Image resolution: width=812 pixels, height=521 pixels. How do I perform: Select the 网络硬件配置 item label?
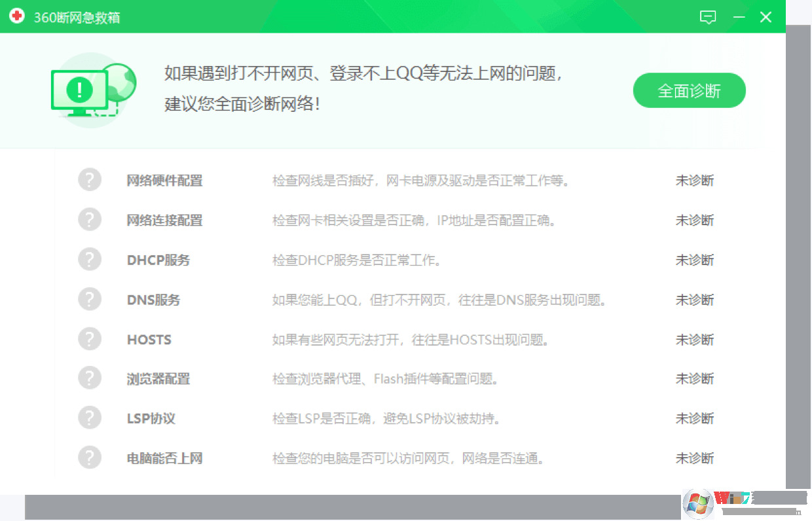[x=164, y=180]
